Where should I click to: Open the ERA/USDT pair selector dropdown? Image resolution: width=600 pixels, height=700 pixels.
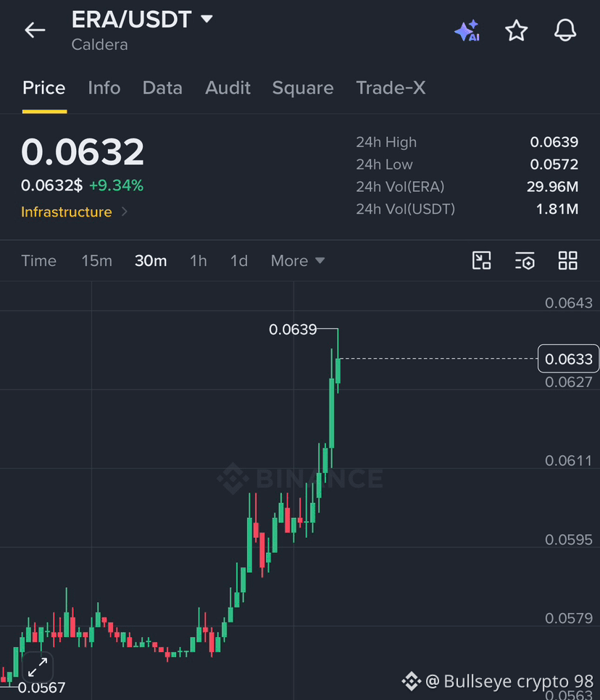pos(207,19)
